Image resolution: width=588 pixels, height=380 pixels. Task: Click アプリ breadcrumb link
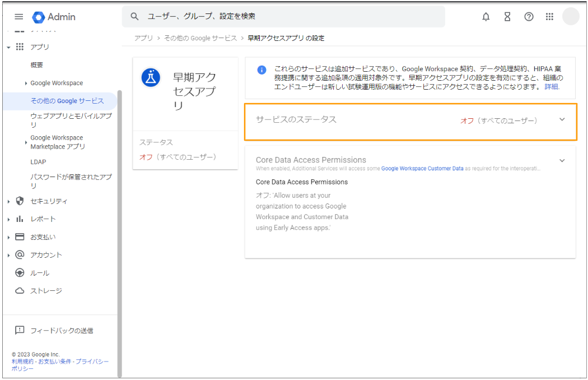click(143, 38)
